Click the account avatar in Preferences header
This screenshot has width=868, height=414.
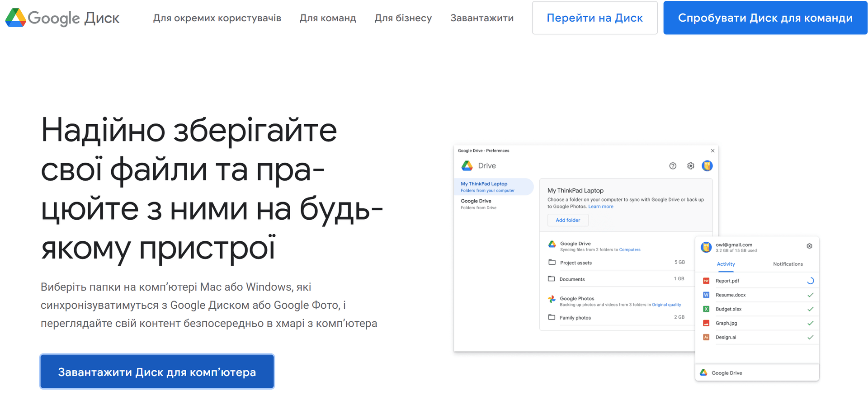tap(707, 166)
